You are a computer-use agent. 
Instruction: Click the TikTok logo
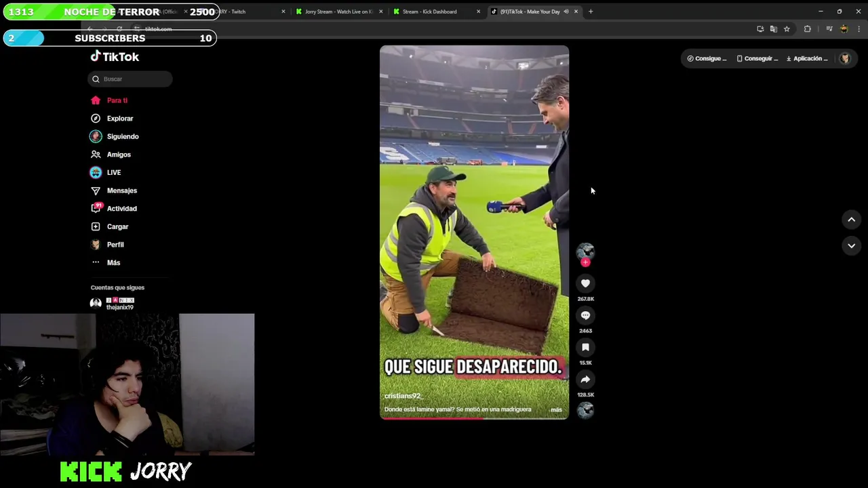pyautogui.click(x=115, y=57)
